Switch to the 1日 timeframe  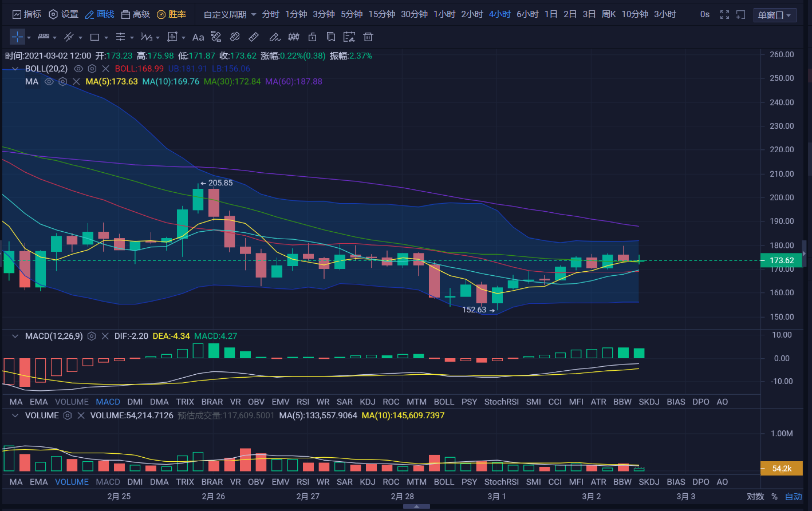(x=551, y=14)
